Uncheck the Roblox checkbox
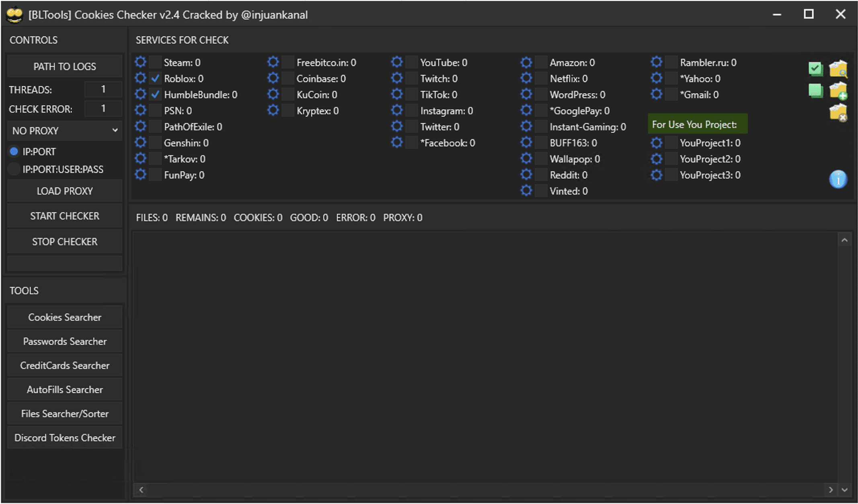Image resolution: width=858 pixels, height=504 pixels. click(155, 78)
